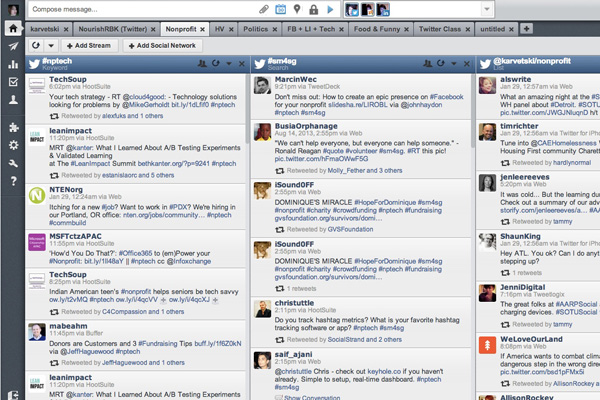Click the blue send arrow icon

click(x=330, y=9)
